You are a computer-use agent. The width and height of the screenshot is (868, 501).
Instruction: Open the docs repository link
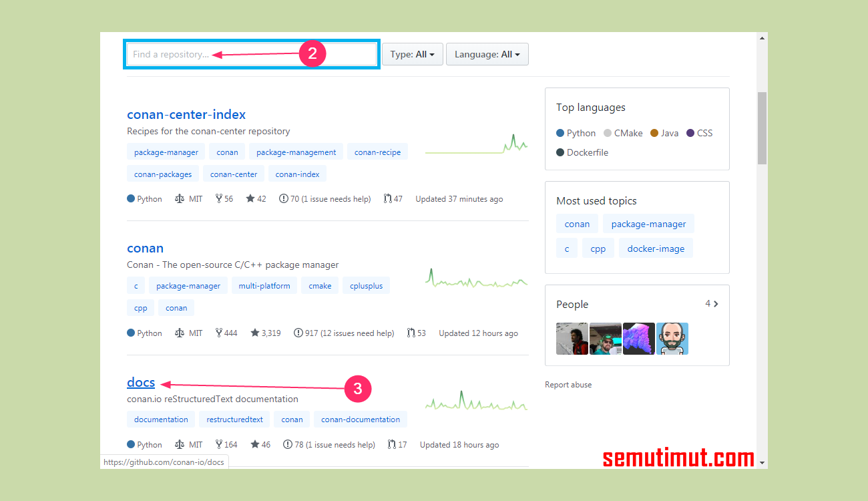click(x=140, y=382)
